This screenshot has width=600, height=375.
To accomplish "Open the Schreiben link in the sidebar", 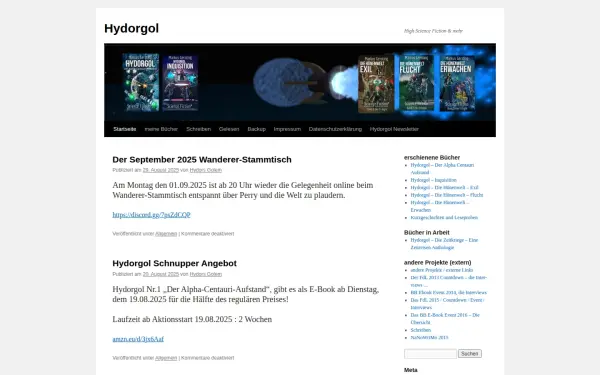I will tap(421, 330).
